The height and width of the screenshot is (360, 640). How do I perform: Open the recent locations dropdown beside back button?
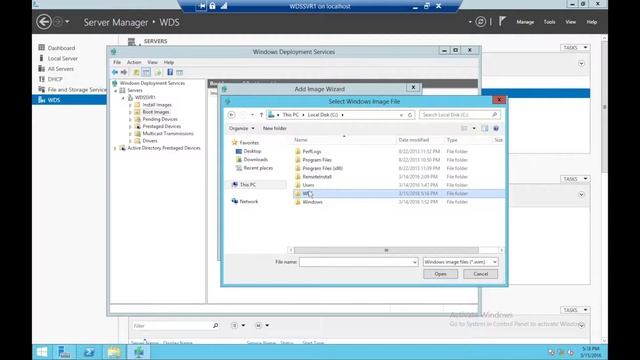252,115
